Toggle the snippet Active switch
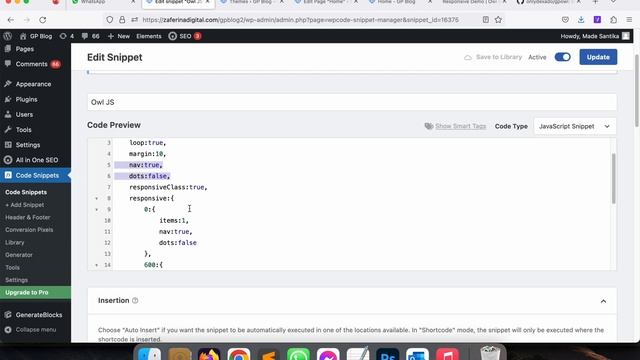The height and width of the screenshot is (360, 640). 562,57
